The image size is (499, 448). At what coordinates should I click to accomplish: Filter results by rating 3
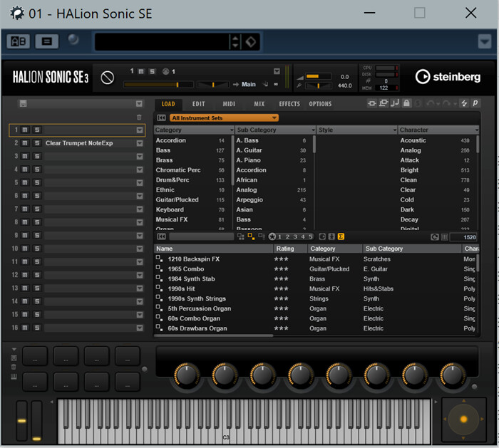point(295,236)
